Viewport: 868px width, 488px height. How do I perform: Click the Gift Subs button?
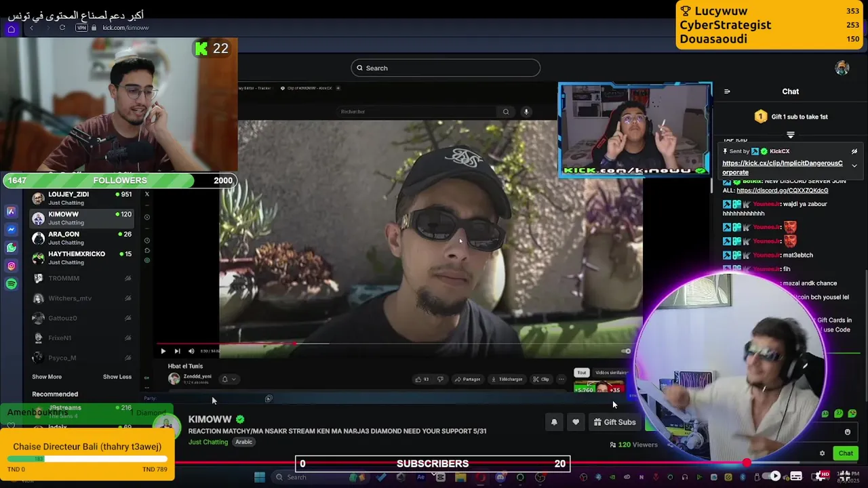point(615,422)
